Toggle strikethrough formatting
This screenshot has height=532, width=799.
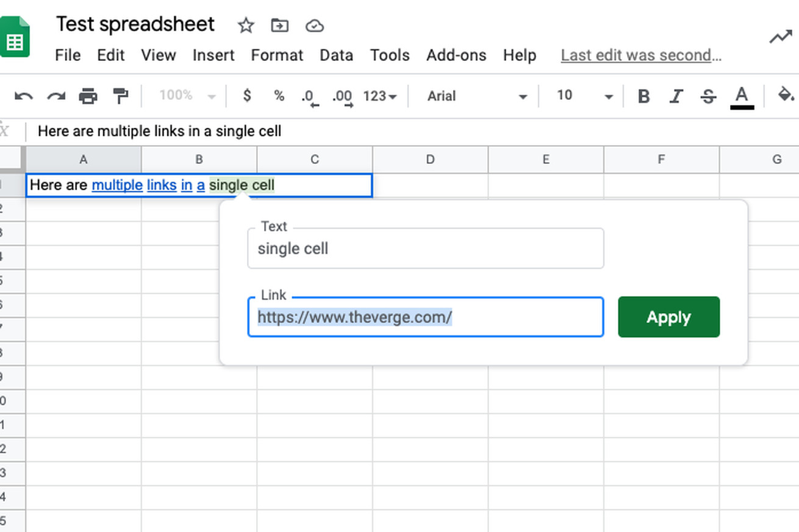[x=708, y=96]
